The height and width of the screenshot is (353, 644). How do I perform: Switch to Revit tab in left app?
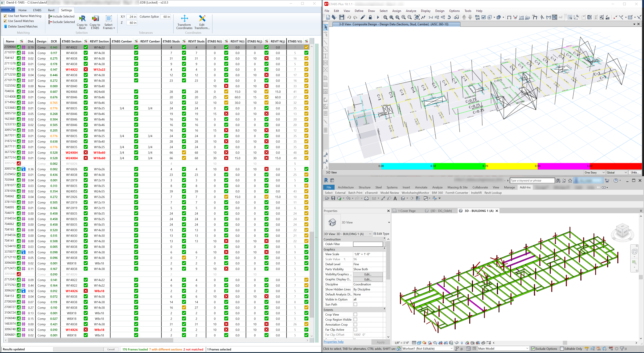click(x=51, y=10)
